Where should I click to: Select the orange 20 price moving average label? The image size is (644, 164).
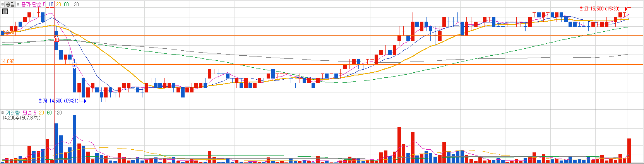coord(58,4)
